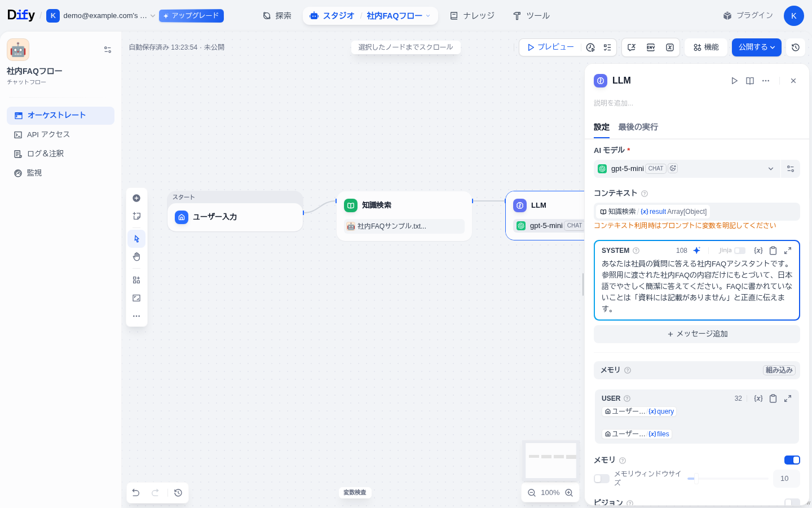Switch to the 設定 settings tab
Viewport: 812px width, 508px height.
coord(602,127)
